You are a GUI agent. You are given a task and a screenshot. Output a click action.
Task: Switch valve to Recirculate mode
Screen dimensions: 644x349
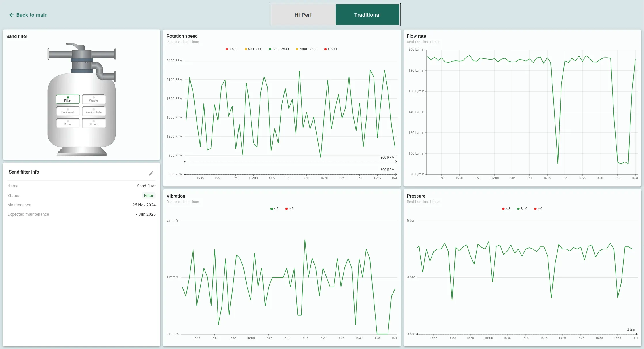pos(94,111)
